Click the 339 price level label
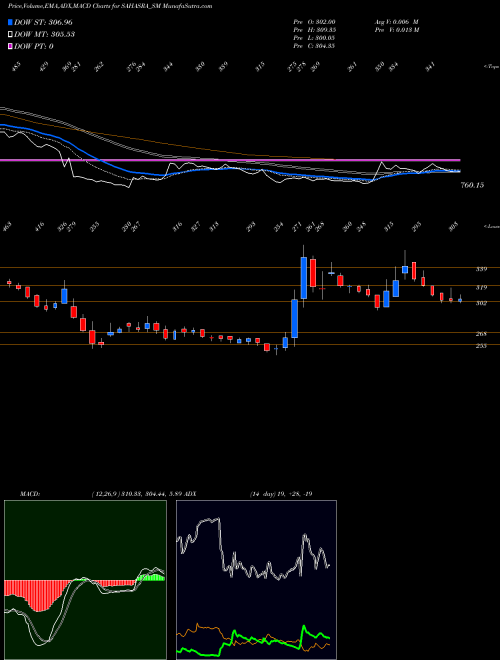Image resolution: width=500 pixels, height=660 pixels. coord(481,269)
